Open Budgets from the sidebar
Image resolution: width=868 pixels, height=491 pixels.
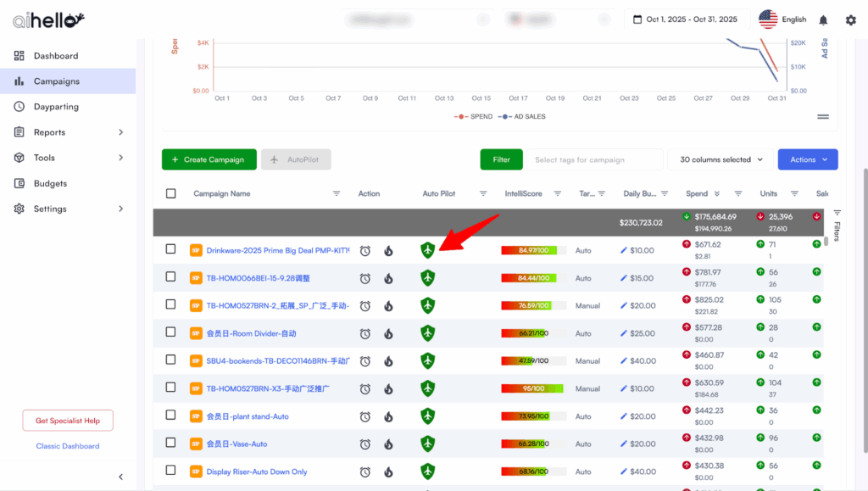tap(50, 183)
